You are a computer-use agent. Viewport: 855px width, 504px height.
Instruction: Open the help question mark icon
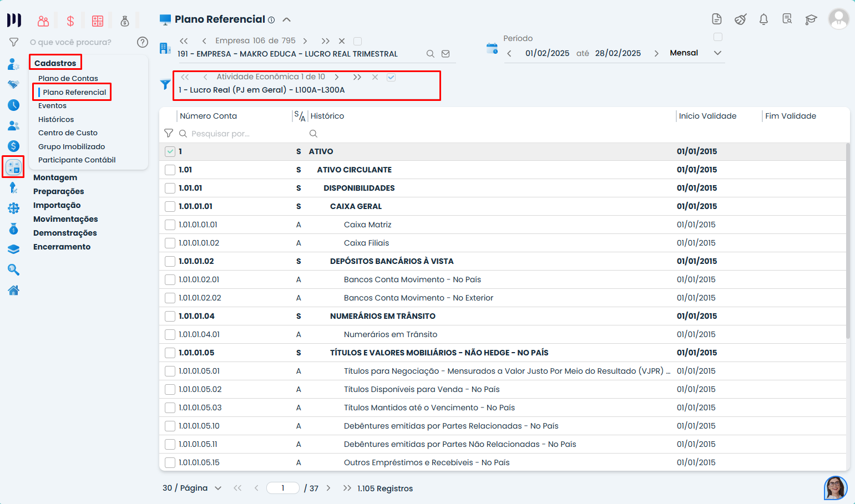(x=143, y=42)
